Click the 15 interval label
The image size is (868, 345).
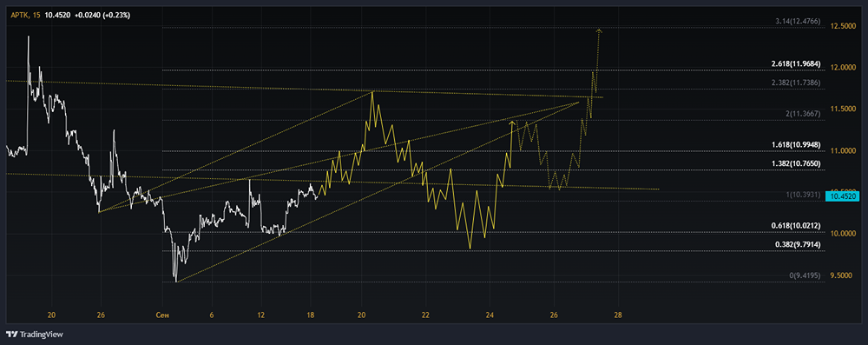(37, 15)
